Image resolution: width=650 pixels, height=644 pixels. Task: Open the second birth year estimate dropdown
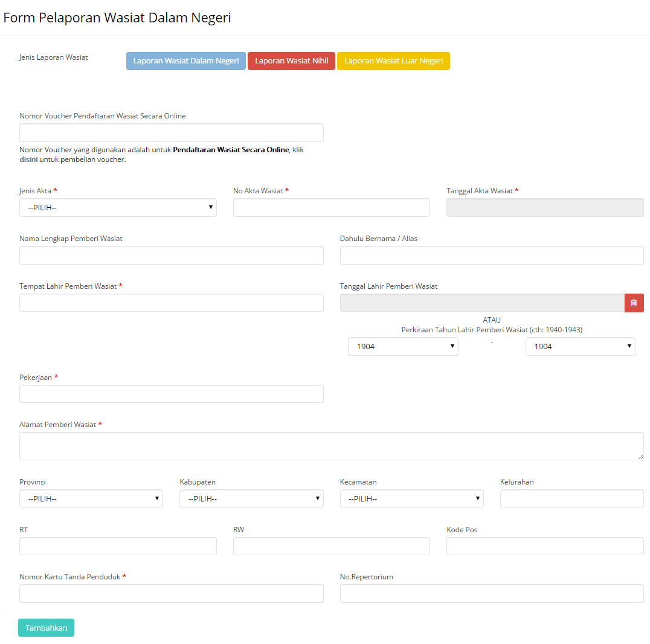(x=580, y=346)
